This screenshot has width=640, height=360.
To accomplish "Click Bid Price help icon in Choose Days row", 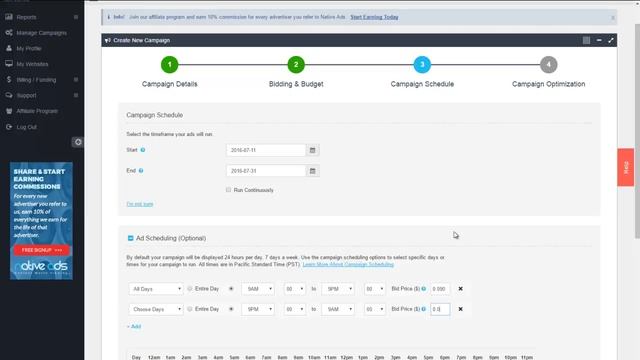I will (424, 309).
